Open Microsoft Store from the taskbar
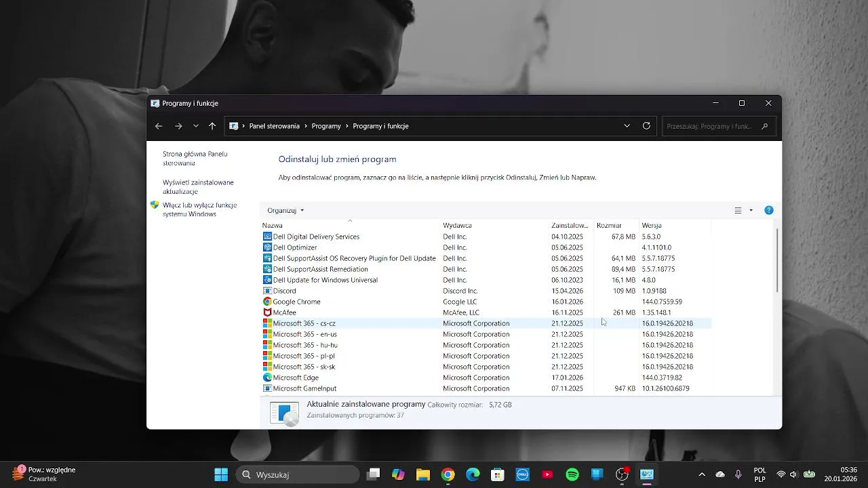 [497, 474]
